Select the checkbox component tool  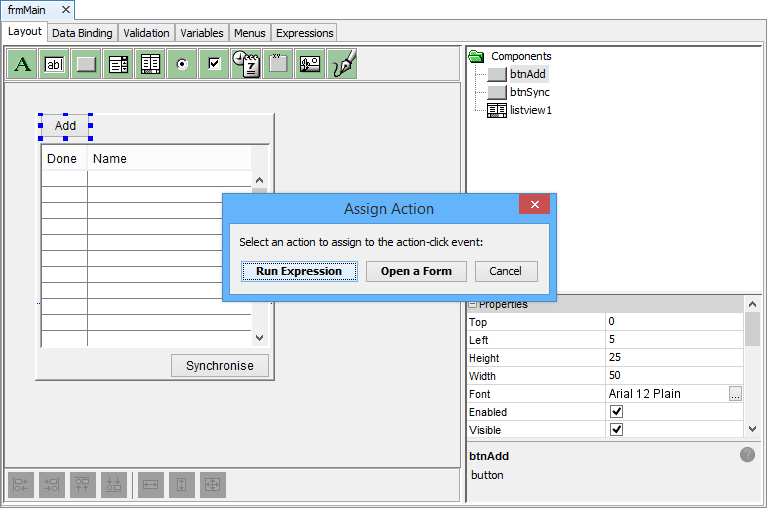point(214,64)
